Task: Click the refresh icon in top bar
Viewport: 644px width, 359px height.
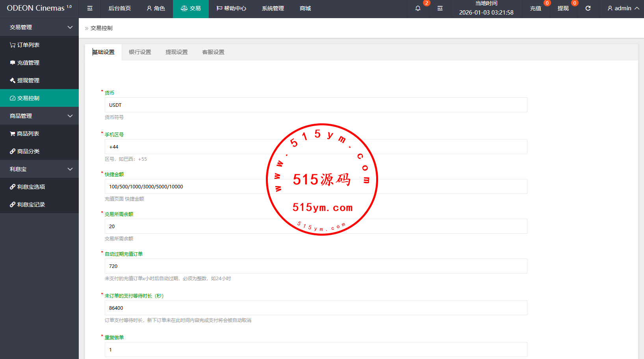Action: coord(588,8)
